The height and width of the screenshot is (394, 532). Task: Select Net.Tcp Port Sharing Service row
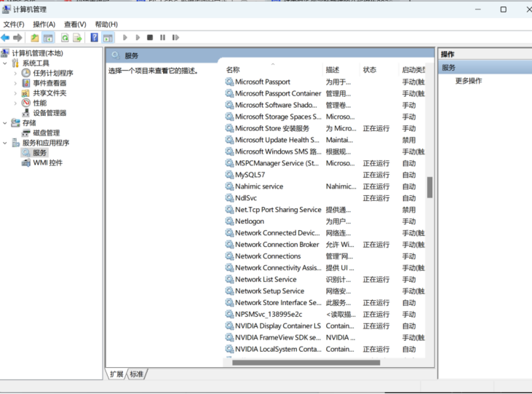click(x=325, y=210)
